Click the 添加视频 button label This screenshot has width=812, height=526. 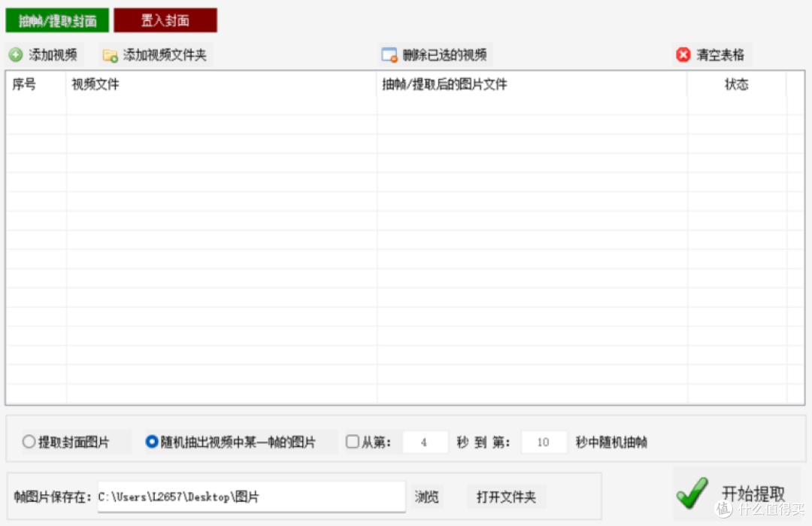click(x=53, y=55)
